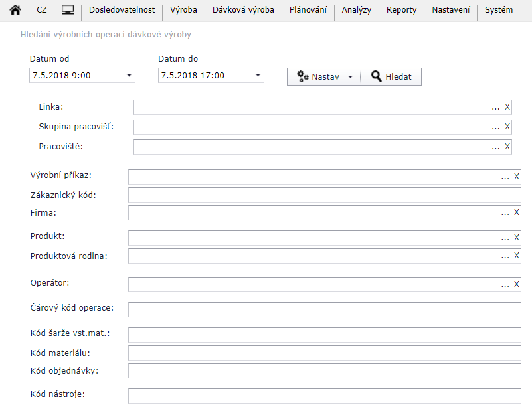This screenshot has height=411, width=532.
Task: Open Produktová rodina lookup ellipsis
Action: (505, 256)
